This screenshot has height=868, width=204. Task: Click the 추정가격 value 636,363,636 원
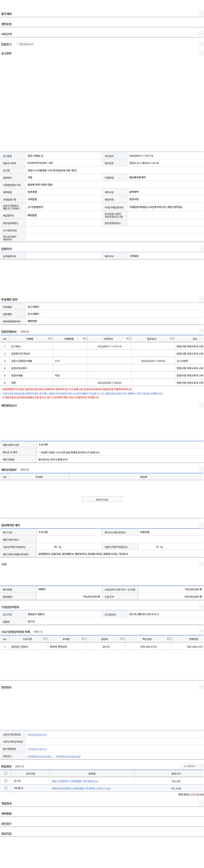pyautogui.click(x=193, y=596)
